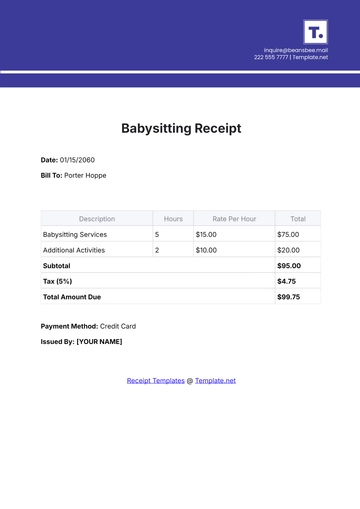Click the $99.75 total due amount
The image size is (360, 509).
289,297
